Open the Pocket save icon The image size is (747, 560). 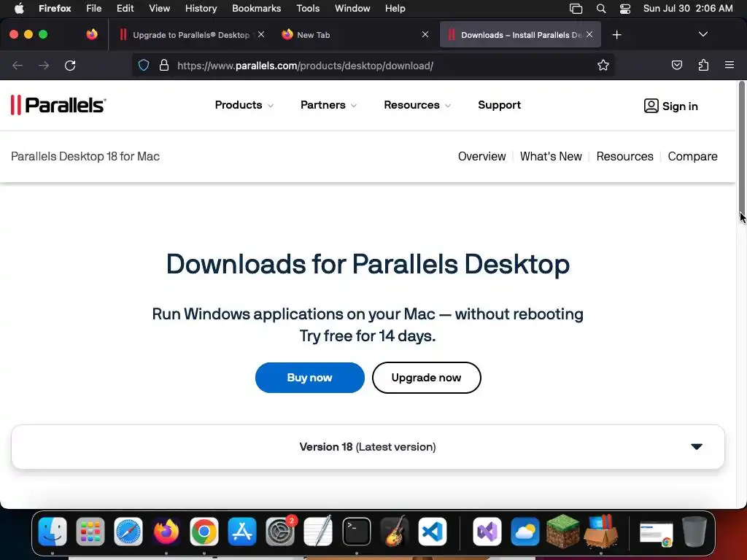676,65
